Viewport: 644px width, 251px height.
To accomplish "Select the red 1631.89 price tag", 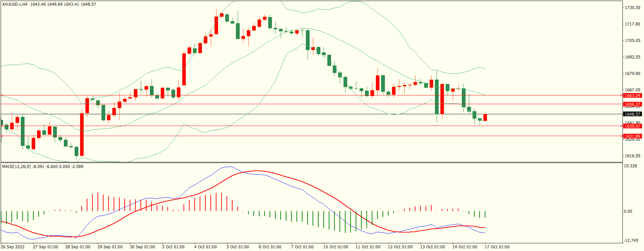I will pyautogui.click(x=633, y=136).
